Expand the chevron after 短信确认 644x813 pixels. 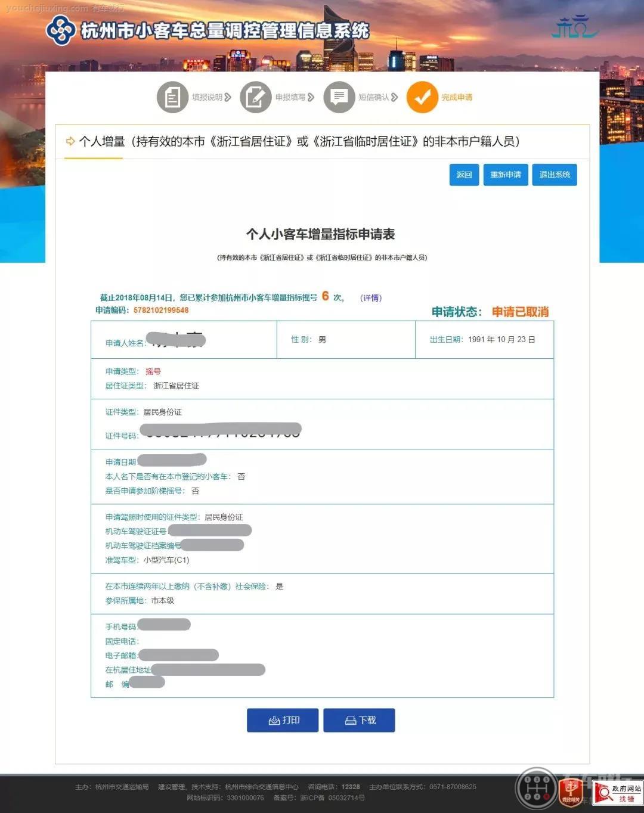click(x=395, y=97)
